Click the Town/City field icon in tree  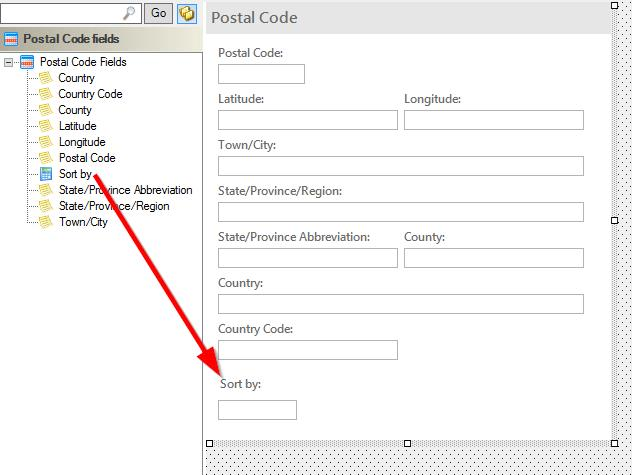[45, 222]
